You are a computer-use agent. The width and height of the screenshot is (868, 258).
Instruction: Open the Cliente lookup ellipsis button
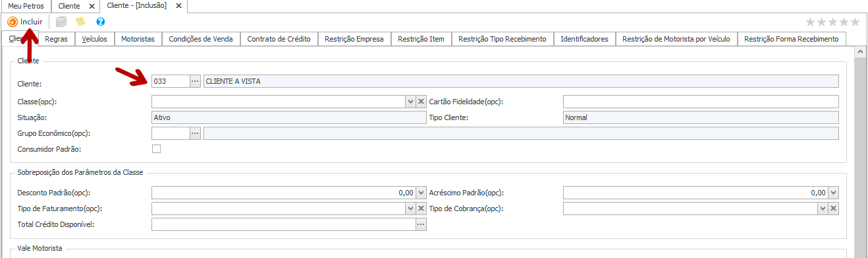(194, 81)
